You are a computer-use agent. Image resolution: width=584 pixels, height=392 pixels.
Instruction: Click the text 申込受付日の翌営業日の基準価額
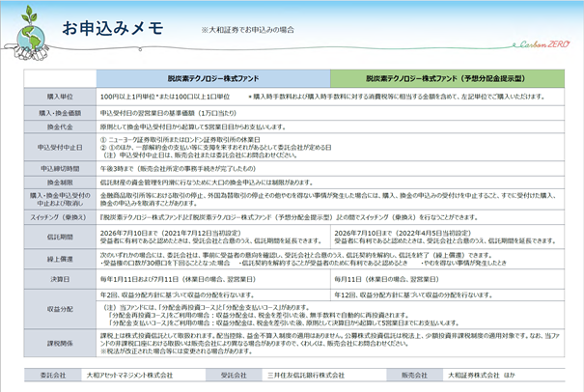168,113
